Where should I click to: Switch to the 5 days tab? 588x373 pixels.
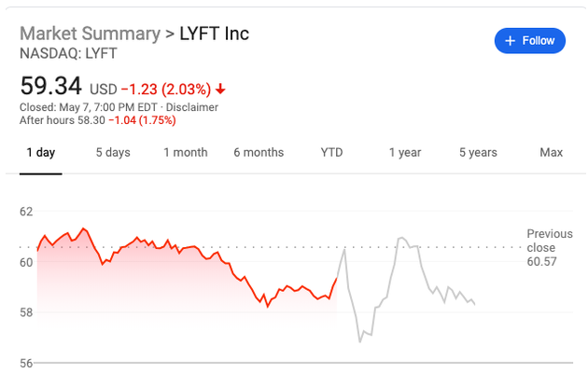[113, 152]
